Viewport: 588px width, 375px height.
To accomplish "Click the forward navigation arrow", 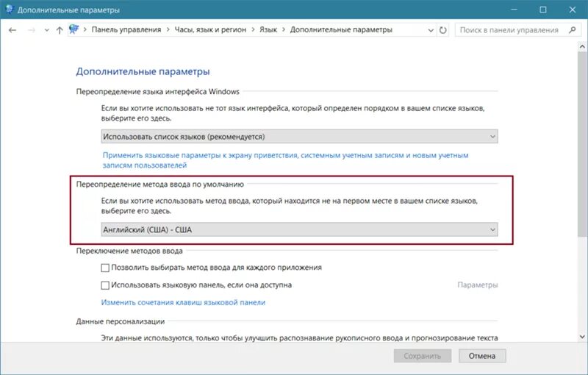I will pos(32,30).
